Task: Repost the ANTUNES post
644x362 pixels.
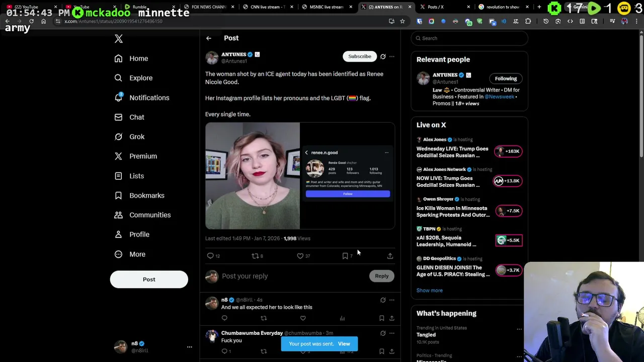Action: click(255, 256)
